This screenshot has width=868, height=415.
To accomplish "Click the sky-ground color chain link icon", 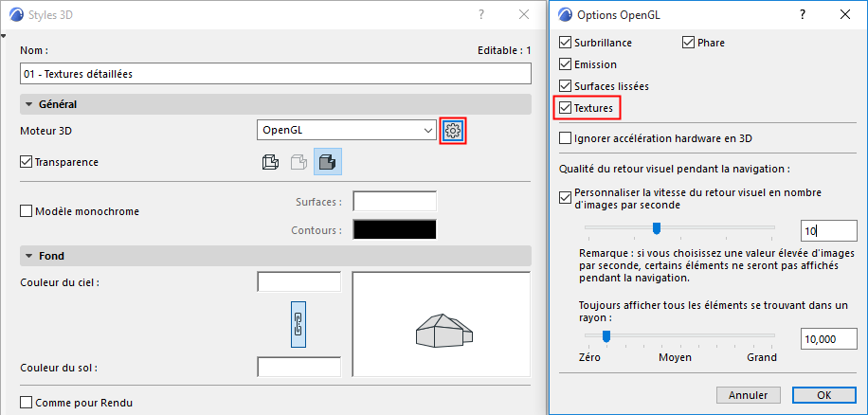I will 298,324.
